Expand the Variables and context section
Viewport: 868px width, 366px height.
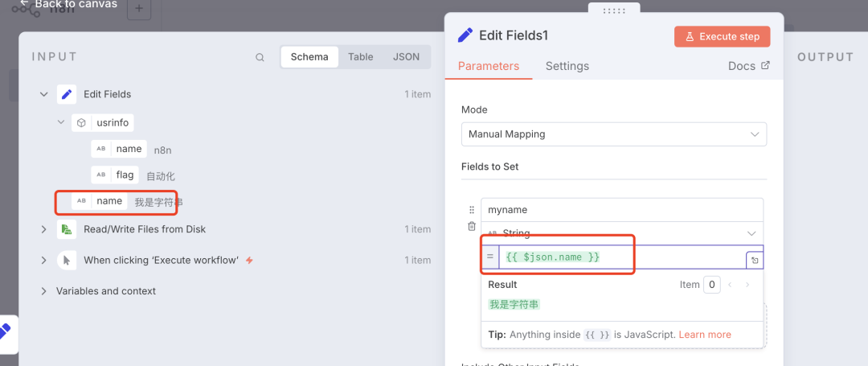click(x=44, y=291)
